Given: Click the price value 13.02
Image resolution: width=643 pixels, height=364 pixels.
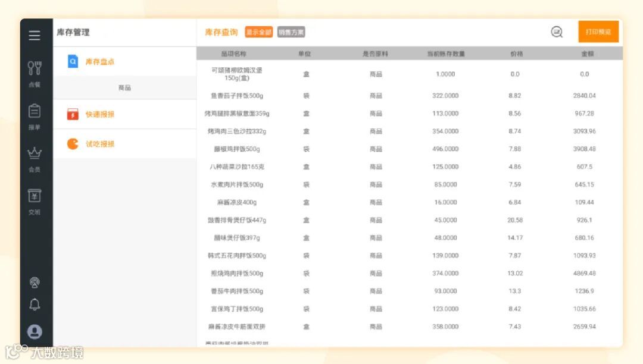Looking at the screenshot, I should click(x=514, y=274).
